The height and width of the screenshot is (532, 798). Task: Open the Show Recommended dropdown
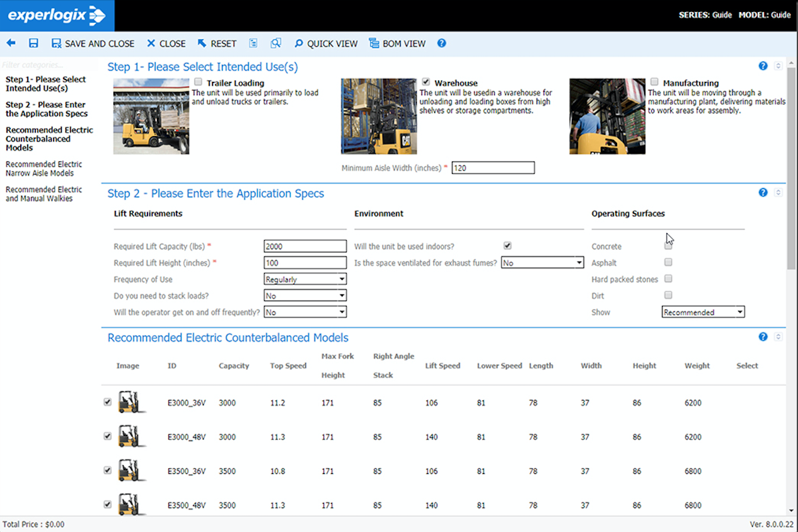703,312
